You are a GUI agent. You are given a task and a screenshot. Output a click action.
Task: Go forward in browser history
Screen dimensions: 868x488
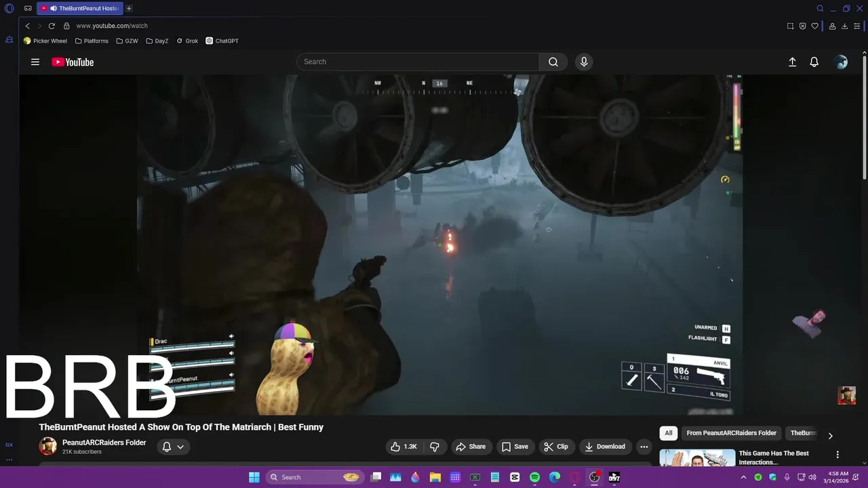(x=39, y=26)
